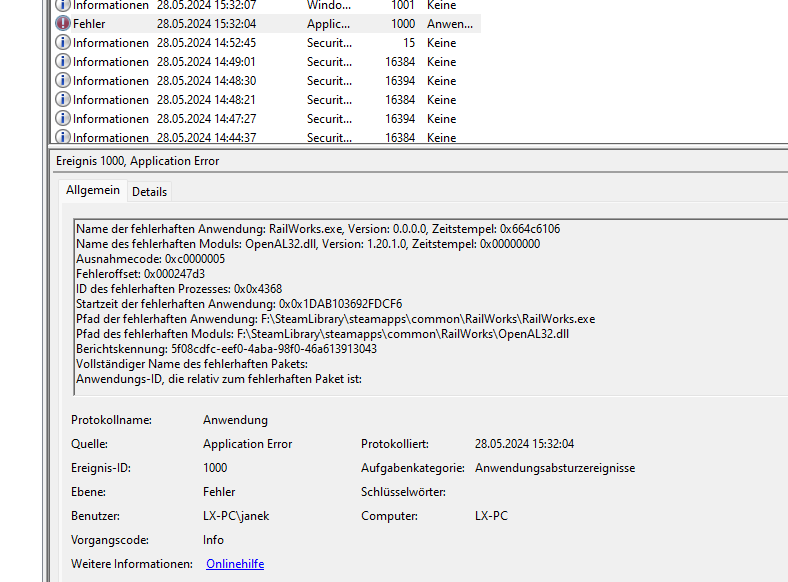Click Vorgangscode value 'Info'
The height and width of the screenshot is (582, 788).
pos(213,540)
